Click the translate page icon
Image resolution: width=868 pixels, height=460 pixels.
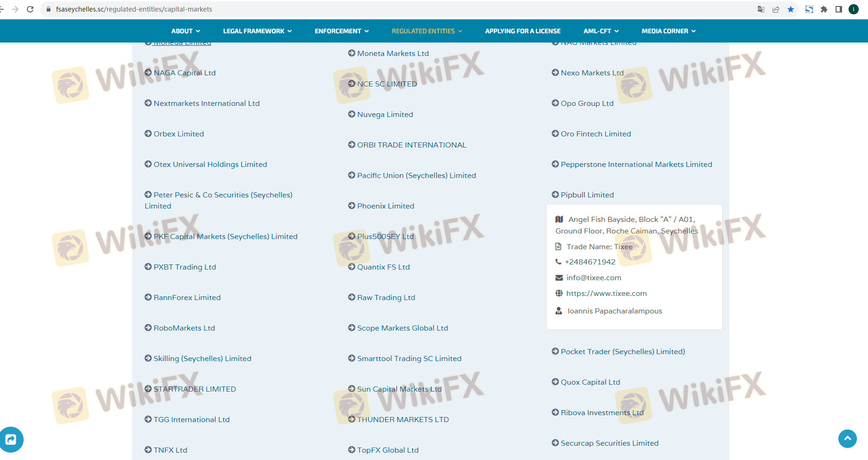pos(761,9)
